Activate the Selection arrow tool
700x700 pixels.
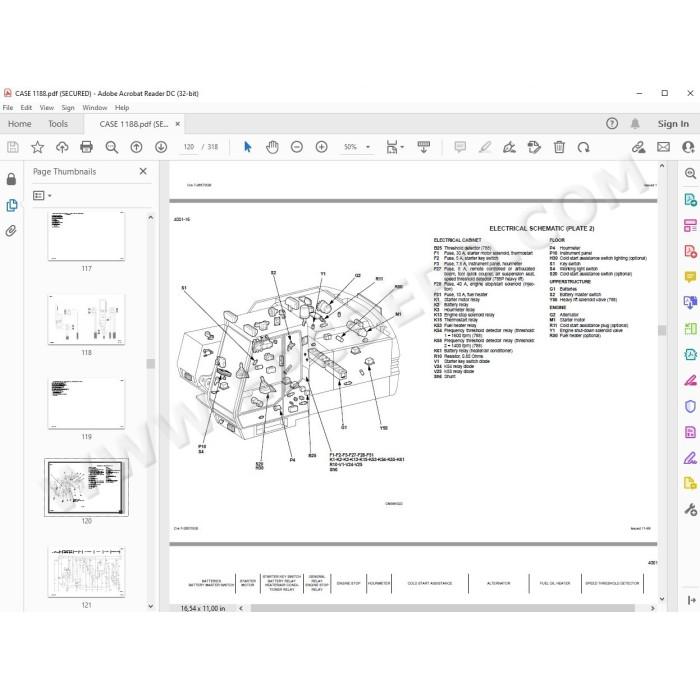(248, 147)
